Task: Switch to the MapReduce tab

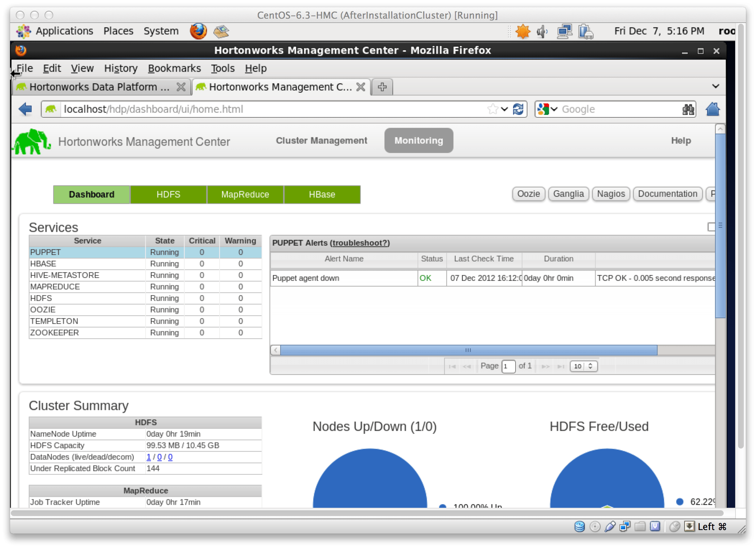Action: [x=245, y=195]
